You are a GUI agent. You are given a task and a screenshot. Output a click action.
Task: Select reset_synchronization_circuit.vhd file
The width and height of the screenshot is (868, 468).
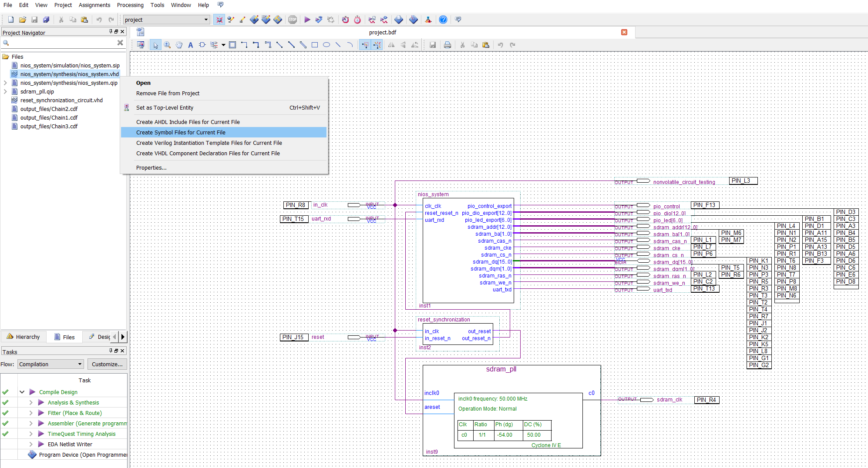[61, 100]
